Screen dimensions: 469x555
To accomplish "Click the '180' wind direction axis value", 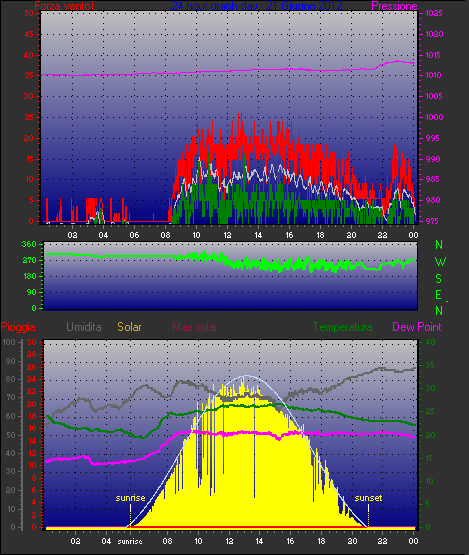I will (x=30, y=276).
